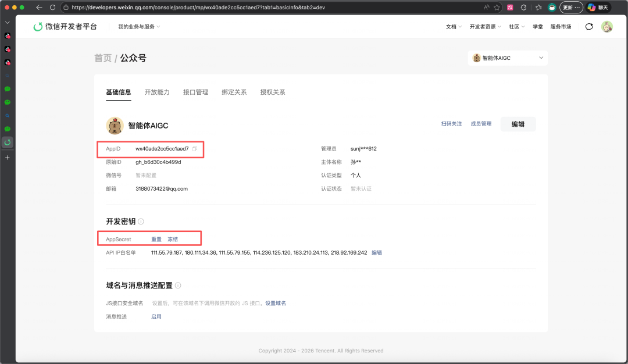
Task: Switch to the 绑定关系 tab
Action: coord(234,92)
